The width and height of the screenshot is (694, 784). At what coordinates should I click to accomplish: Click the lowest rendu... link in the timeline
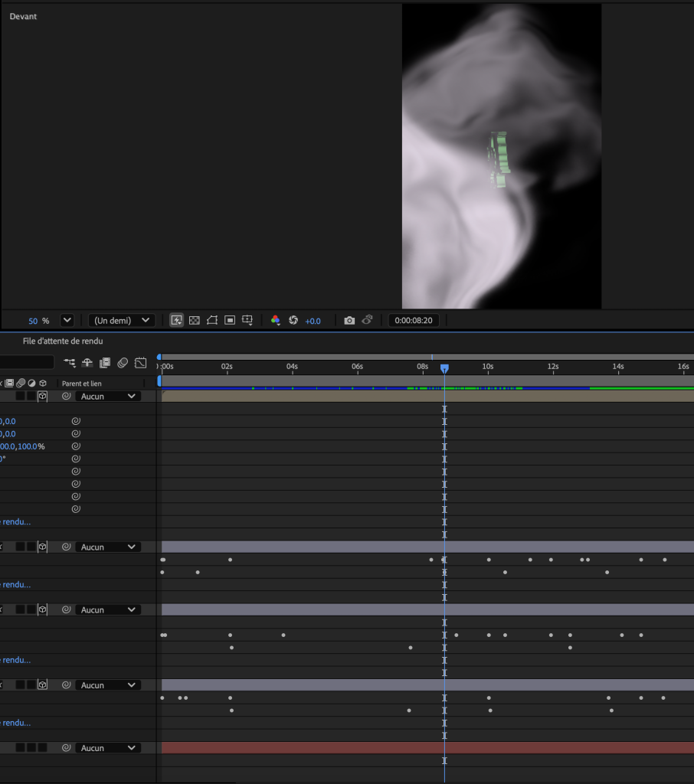[14, 723]
